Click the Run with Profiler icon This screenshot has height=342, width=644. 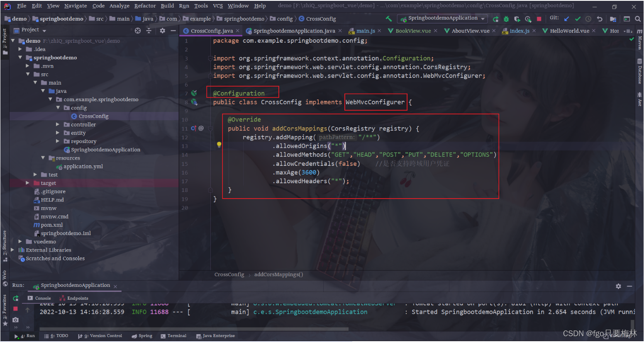[x=528, y=19]
